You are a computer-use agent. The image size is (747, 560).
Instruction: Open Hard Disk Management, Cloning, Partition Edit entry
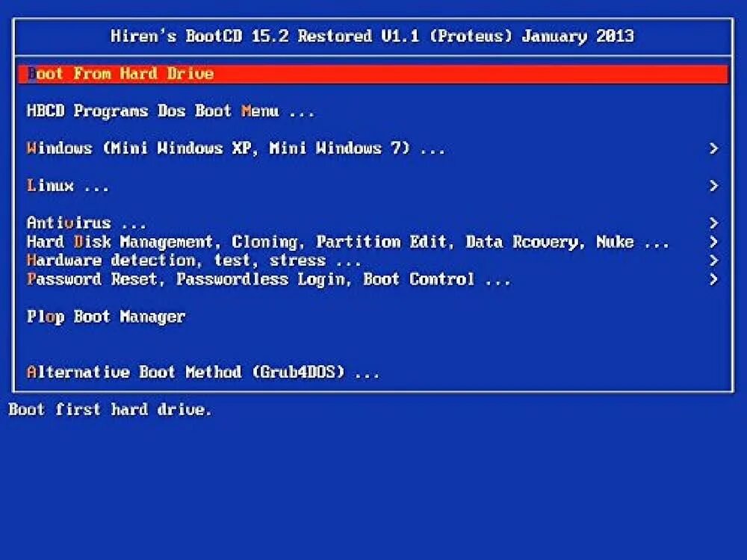(x=373, y=241)
